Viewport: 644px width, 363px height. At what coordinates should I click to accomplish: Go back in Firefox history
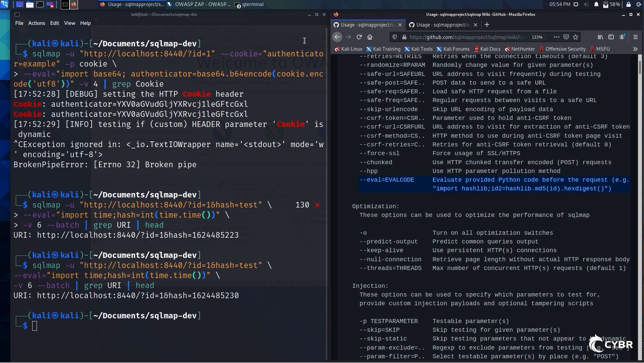[337, 37]
